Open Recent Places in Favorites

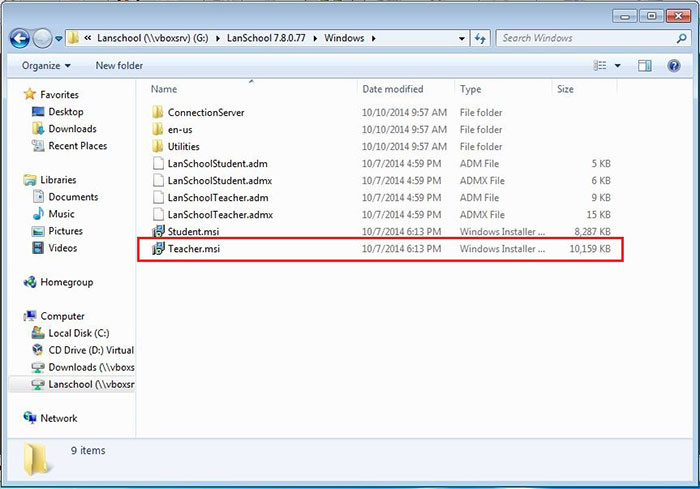[x=78, y=146]
